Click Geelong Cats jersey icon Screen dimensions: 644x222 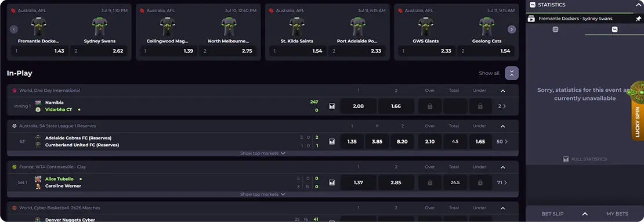[x=487, y=26]
